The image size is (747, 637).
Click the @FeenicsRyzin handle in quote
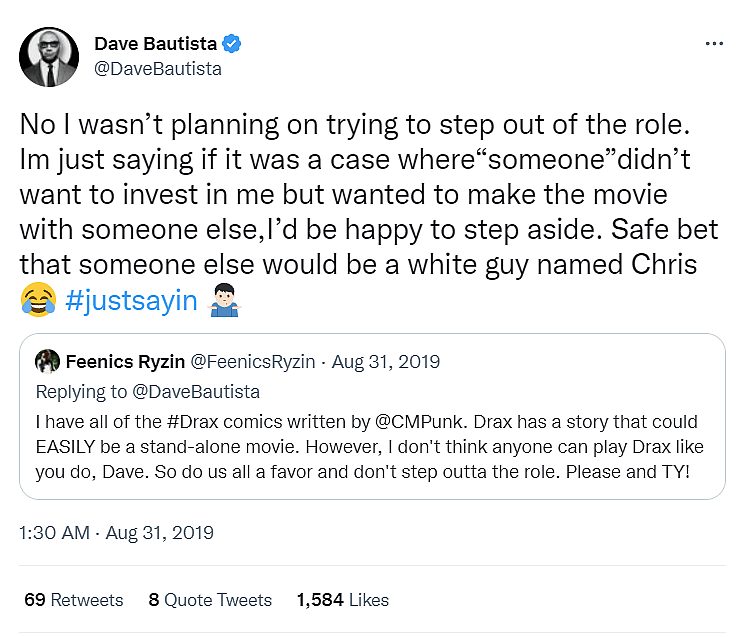256,361
